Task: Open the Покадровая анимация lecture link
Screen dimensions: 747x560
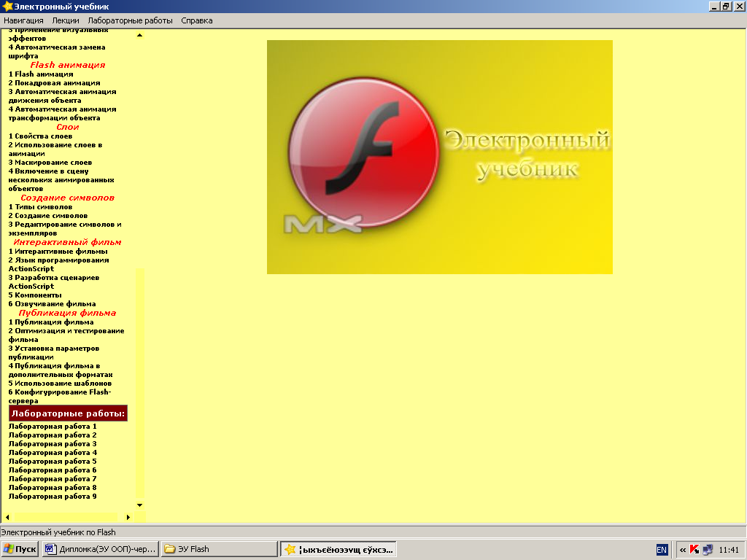Action: pyautogui.click(x=54, y=83)
